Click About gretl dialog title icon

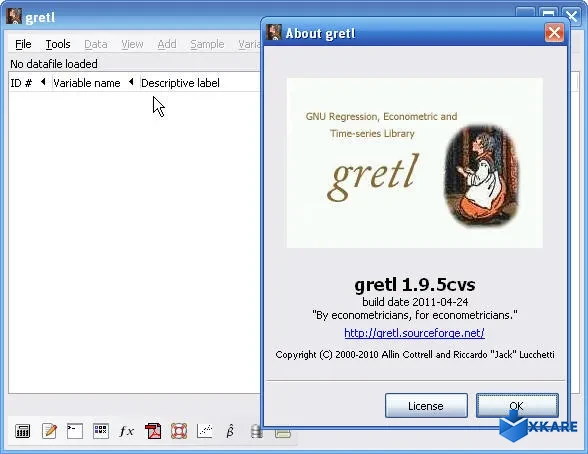pos(273,33)
